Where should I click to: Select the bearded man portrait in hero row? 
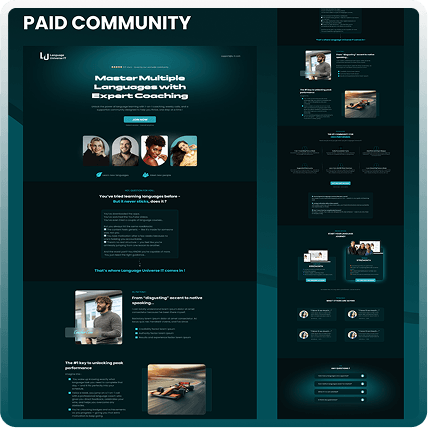(125, 151)
